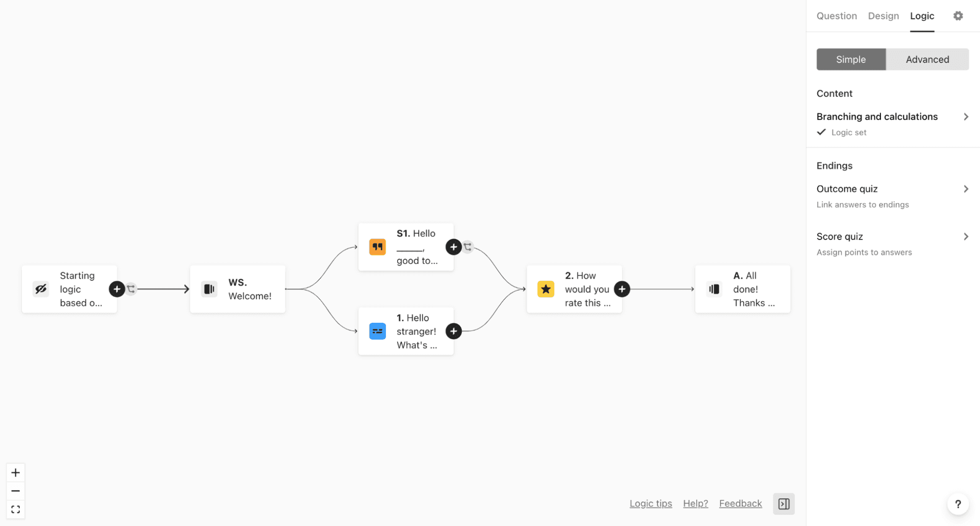
Task: Select Simple logic mode
Action: point(851,59)
